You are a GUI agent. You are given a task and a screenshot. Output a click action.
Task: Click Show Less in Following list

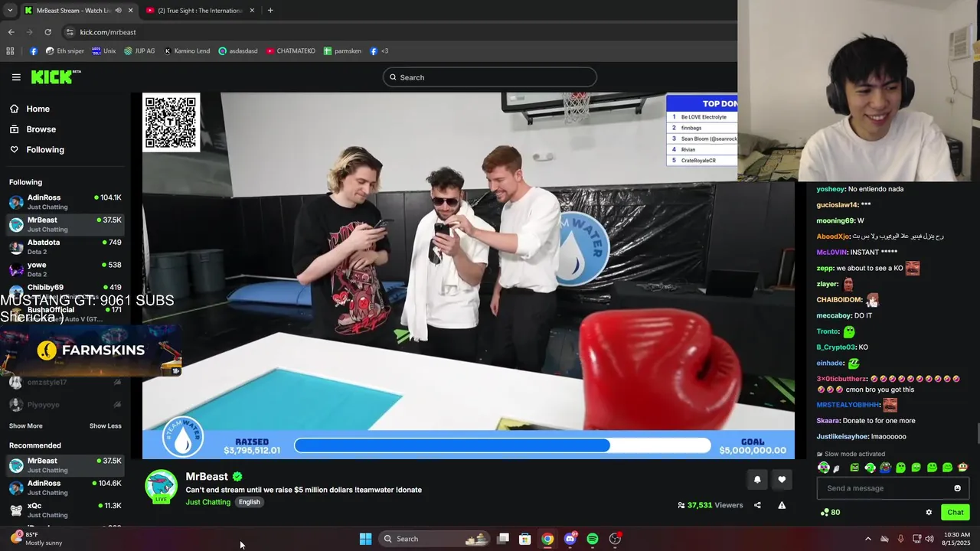point(106,425)
